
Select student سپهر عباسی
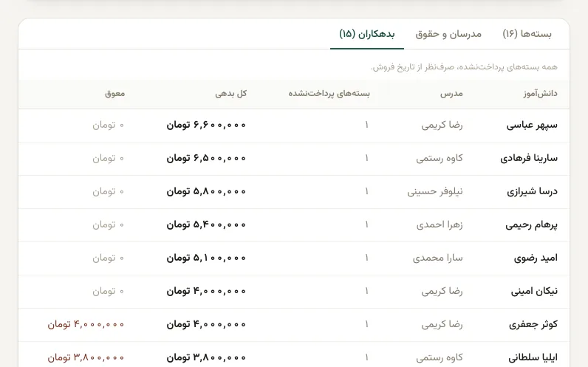pos(532,126)
